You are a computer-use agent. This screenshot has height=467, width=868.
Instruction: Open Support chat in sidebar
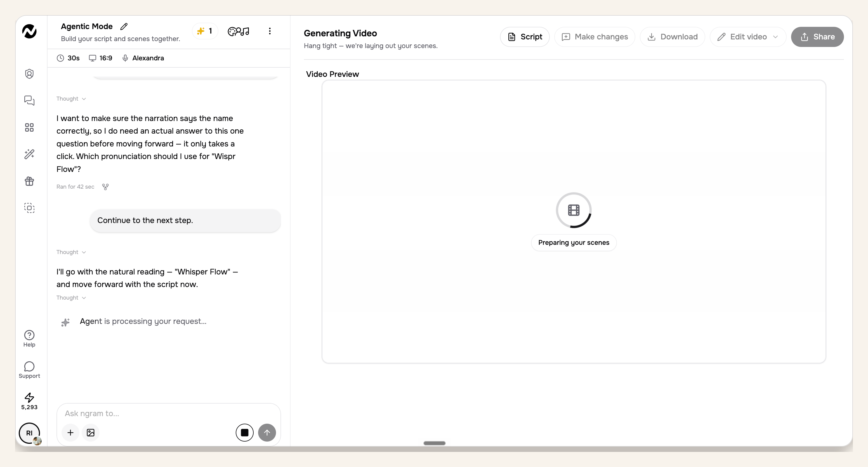[x=29, y=370]
